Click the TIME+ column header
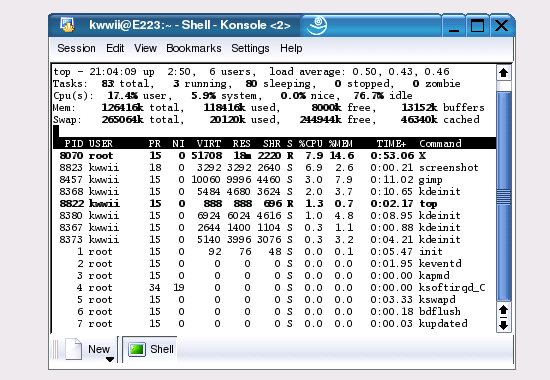Screen dimensions: 550x380 click(x=391, y=144)
